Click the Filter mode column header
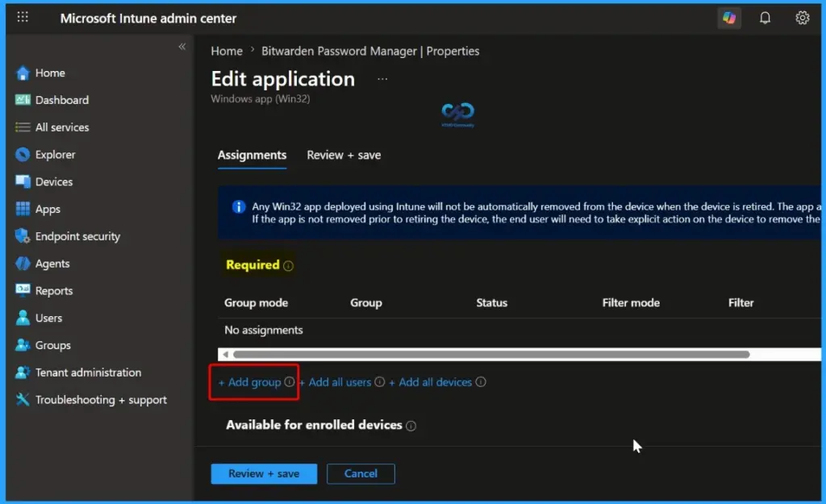 click(631, 303)
